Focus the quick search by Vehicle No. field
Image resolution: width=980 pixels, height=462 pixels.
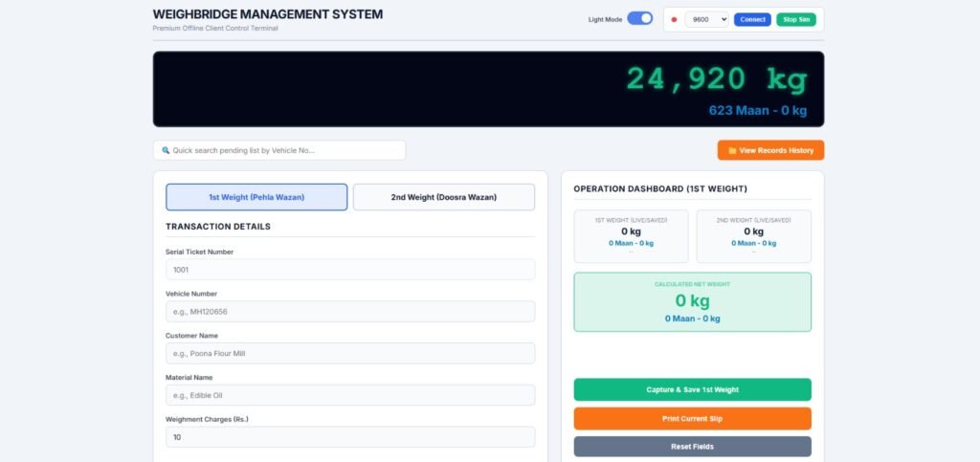point(279,150)
